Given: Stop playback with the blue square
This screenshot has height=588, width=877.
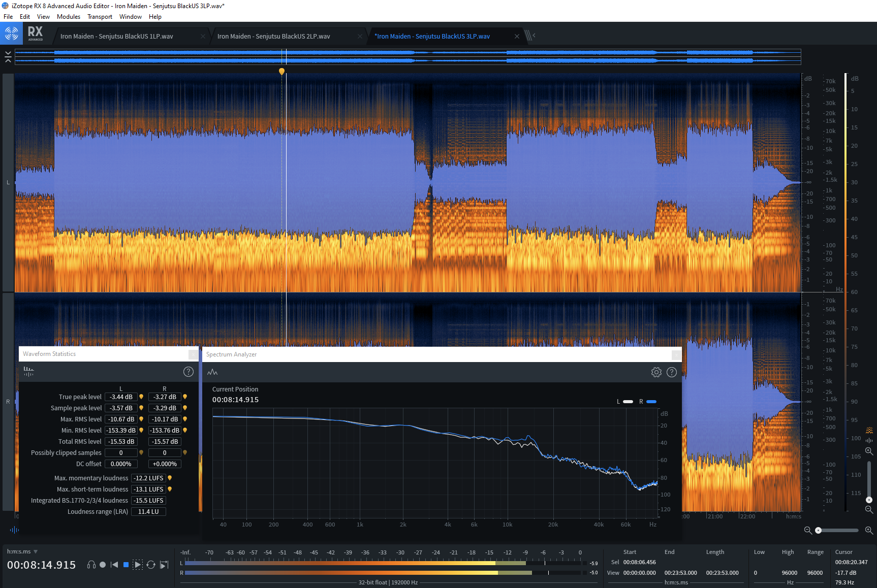Looking at the screenshot, I should (126, 565).
